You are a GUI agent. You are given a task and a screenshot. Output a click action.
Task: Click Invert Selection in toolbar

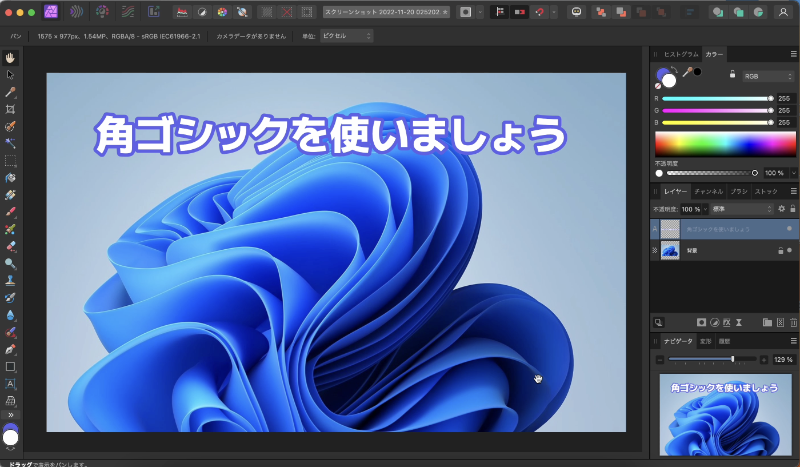pos(307,12)
